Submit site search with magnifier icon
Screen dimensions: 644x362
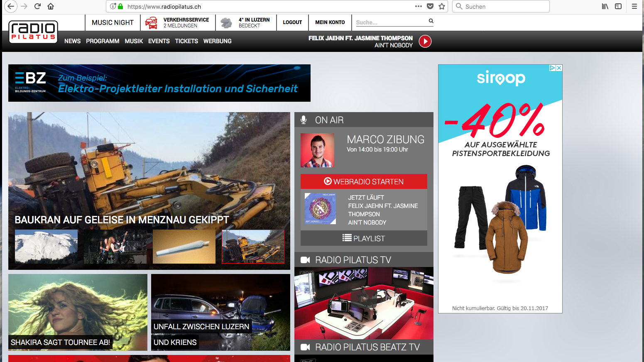[x=431, y=21]
